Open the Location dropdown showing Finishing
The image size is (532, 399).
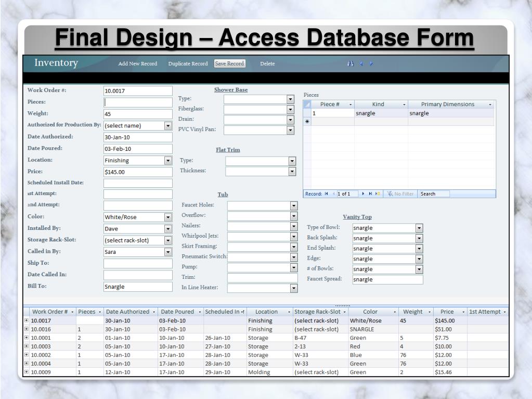tap(168, 161)
